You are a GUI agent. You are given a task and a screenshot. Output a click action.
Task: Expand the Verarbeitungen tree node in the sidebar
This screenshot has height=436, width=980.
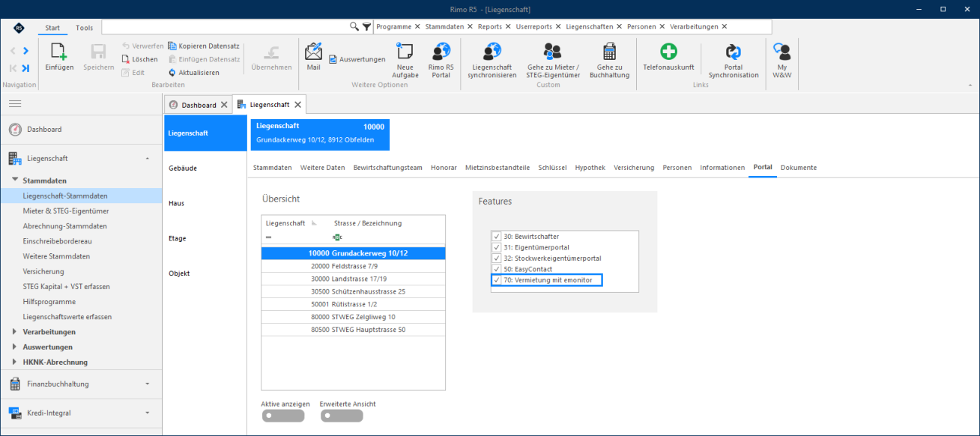(15, 332)
